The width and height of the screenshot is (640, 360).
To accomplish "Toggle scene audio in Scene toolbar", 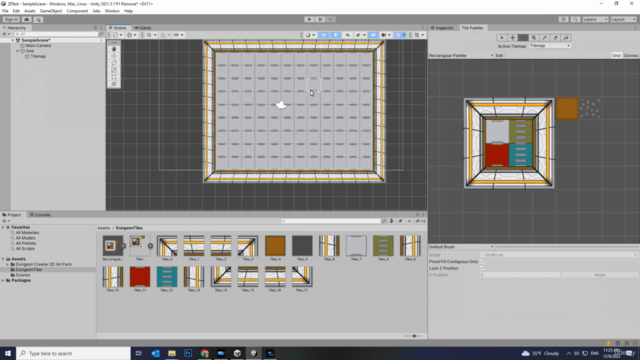I will click(347, 35).
